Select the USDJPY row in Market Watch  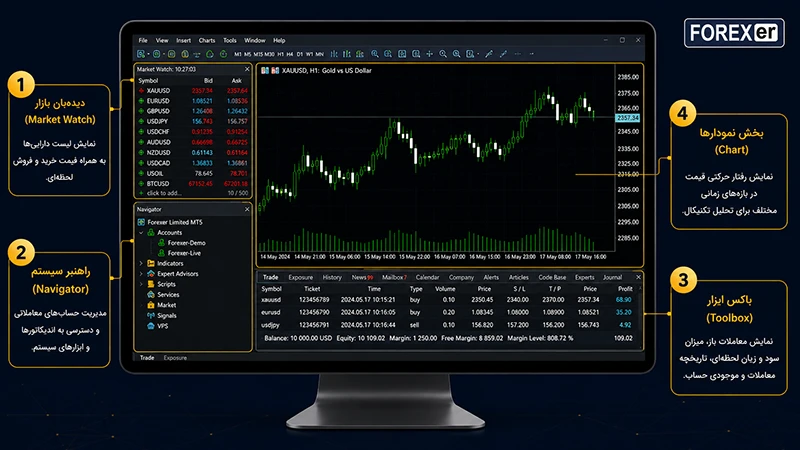click(x=193, y=121)
